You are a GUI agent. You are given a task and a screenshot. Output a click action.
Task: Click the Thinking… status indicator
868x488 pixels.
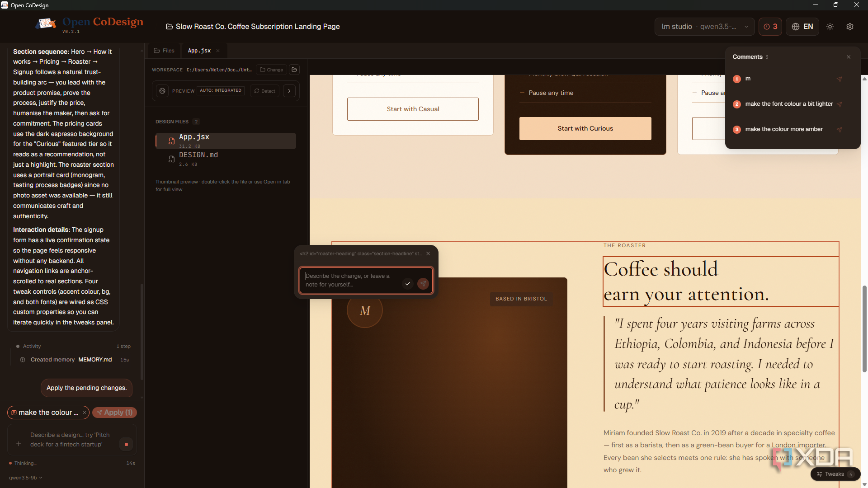(x=23, y=463)
